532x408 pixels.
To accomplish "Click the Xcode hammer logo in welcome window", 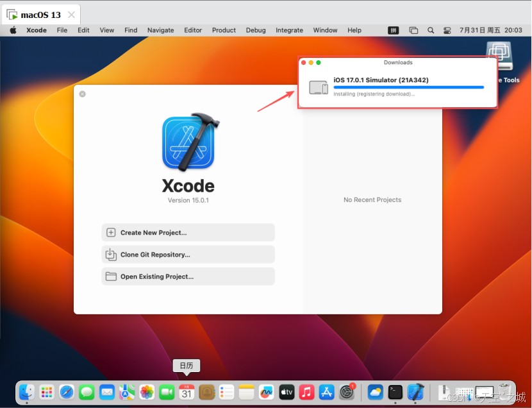I will pos(189,142).
